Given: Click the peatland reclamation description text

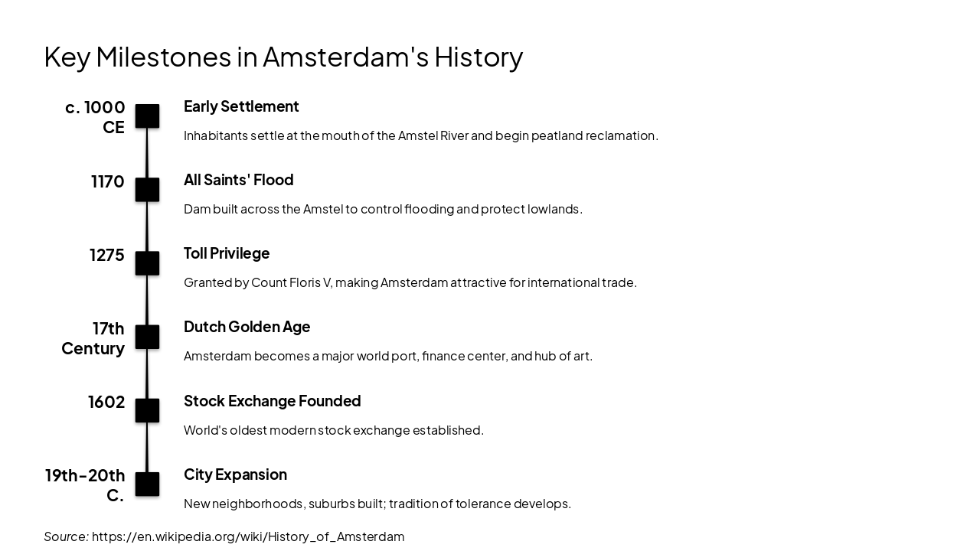Looking at the screenshot, I should point(420,135).
